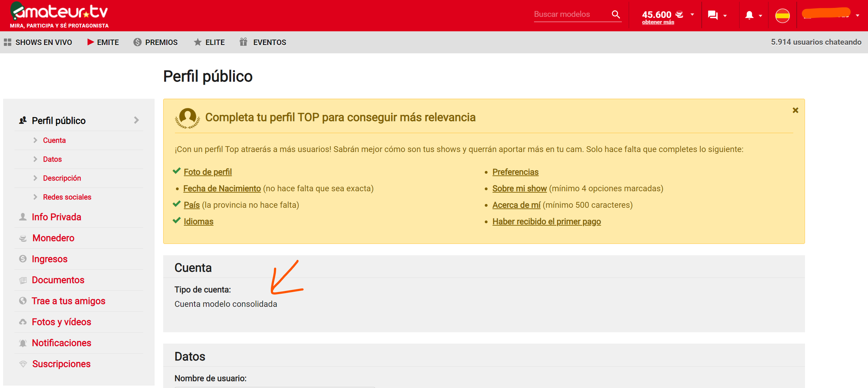Click the Fotos y vídeos cloud icon
868x388 pixels.
pyautogui.click(x=23, y=322)
